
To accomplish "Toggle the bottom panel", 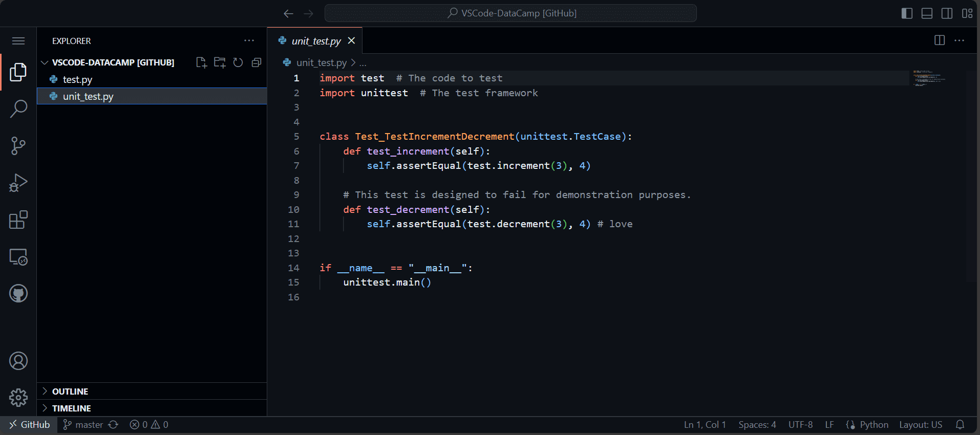I will click(x=927, y=13).
